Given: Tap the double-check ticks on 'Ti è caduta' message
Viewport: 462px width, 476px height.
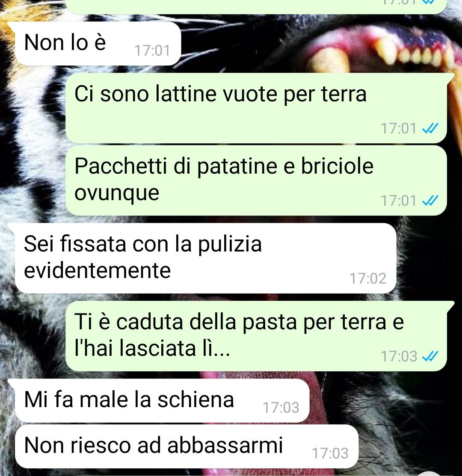Looking at the screenshot, I should 430,356.
